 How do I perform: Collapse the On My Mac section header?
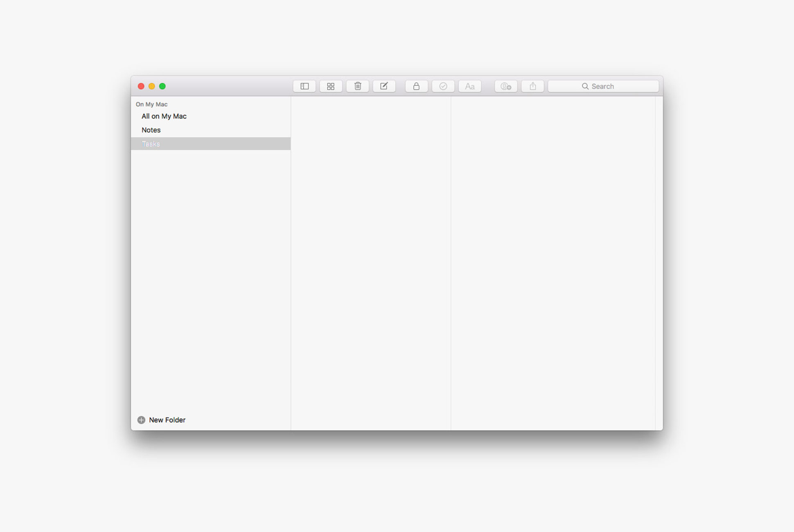[x=151, y=104]
